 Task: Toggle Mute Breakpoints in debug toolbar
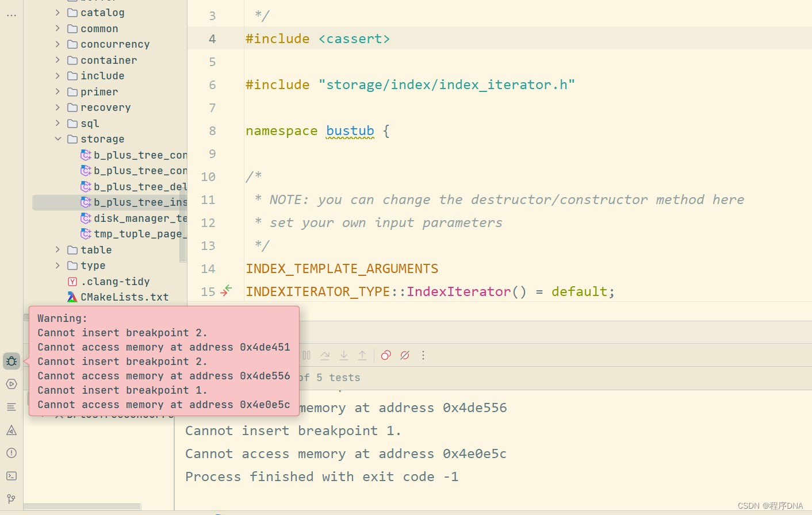point(405,355)
